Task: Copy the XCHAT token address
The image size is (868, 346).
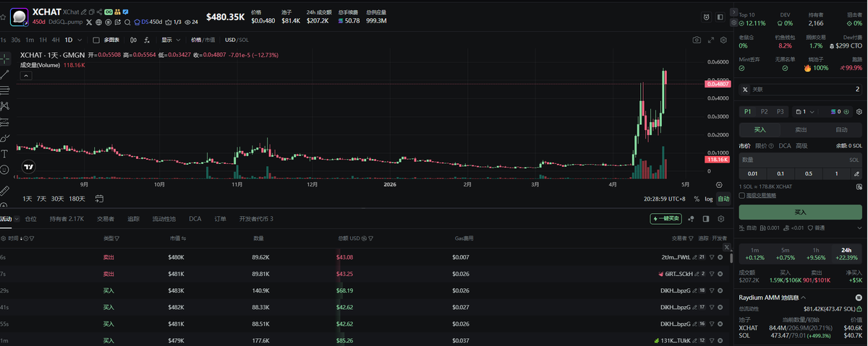Action: tap(92, 12)
